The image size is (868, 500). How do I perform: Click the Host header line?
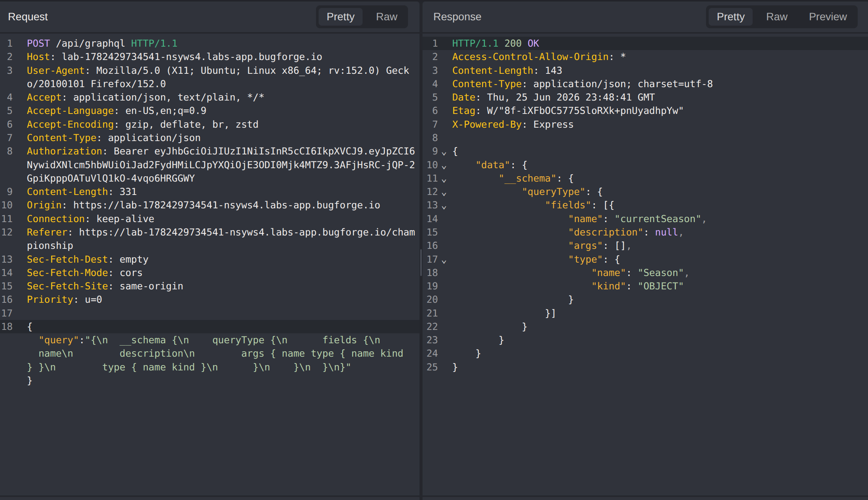pyautogui.click(x=175, y=57)
